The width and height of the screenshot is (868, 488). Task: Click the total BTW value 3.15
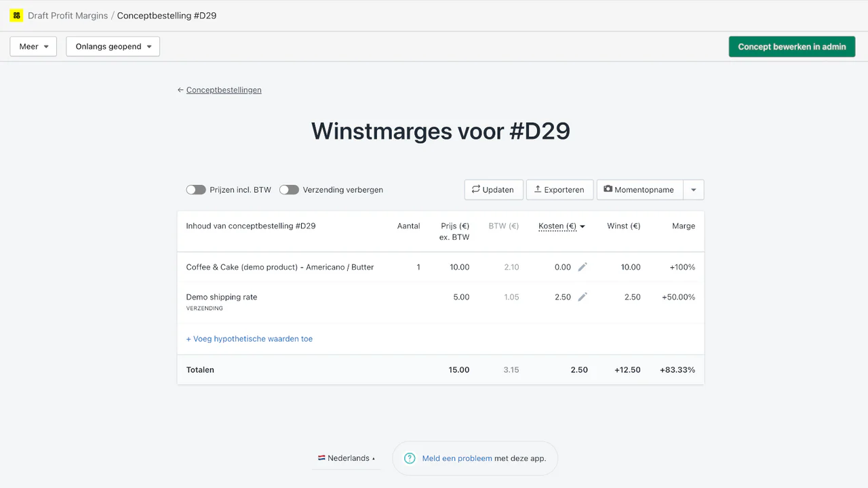[x=511, y=370]
